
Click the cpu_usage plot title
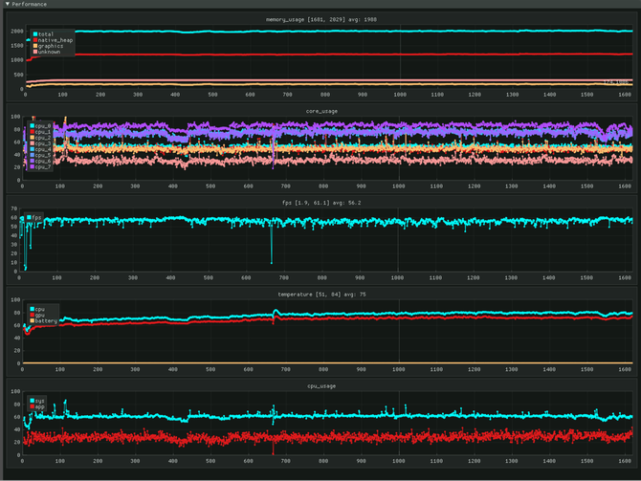tap(321, 385)
